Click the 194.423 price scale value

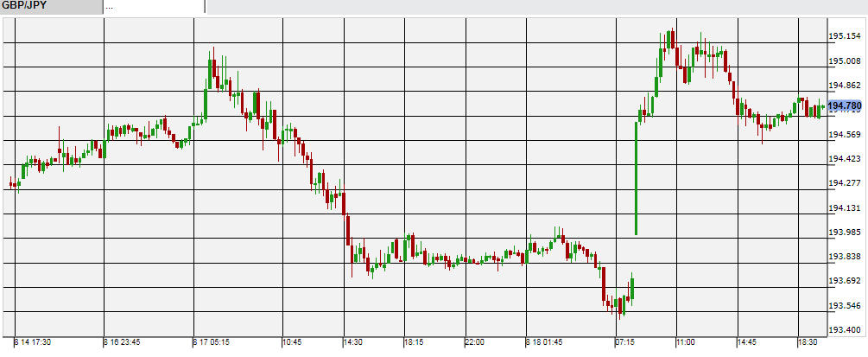point(844,158)
